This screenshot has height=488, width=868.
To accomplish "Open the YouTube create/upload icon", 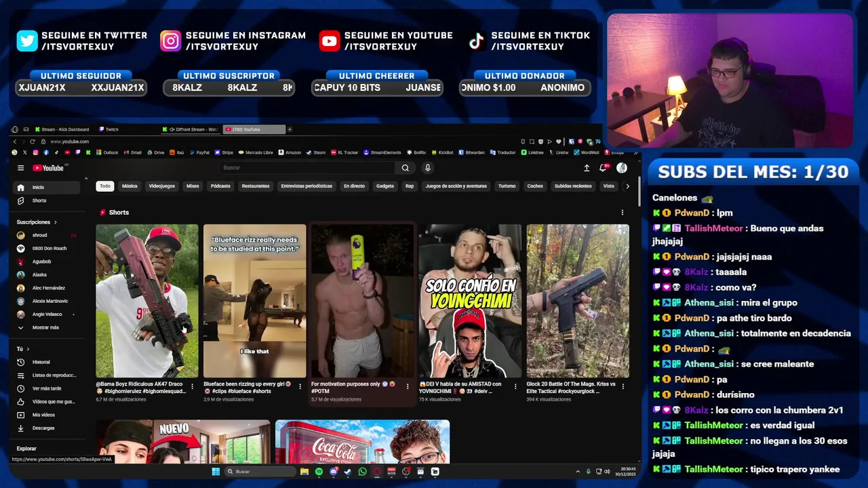I will 587,168.
